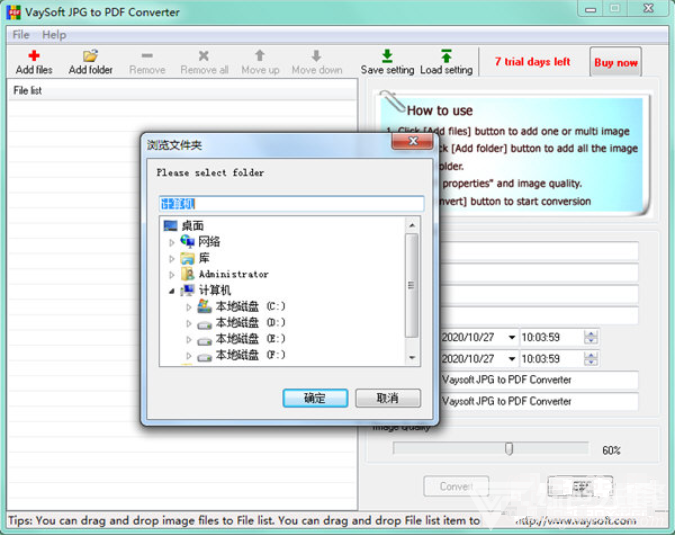Expand the 本地磁盘 (F:) node
This screenshot has width=675, height=535.
(x=189, y=356)
